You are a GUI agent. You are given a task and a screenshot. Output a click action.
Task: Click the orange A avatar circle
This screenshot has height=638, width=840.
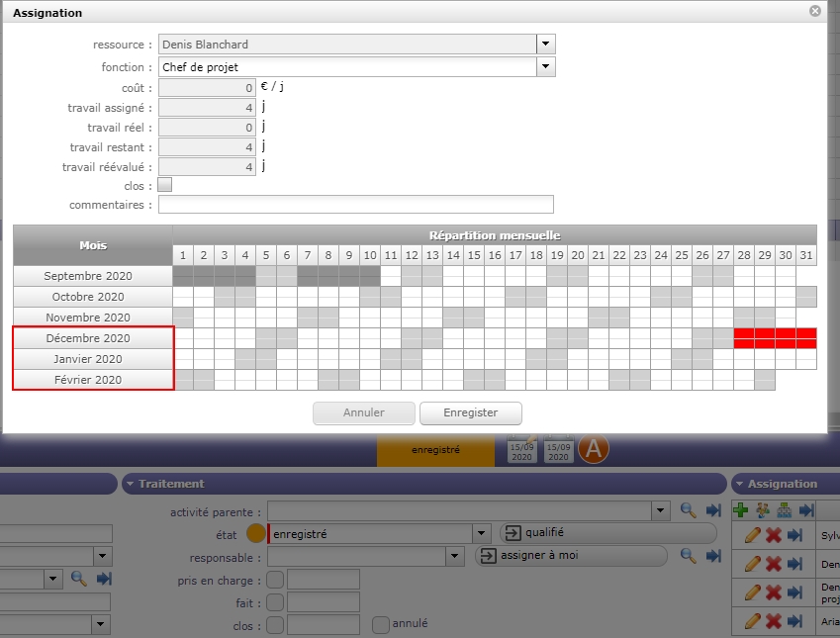[594, 449]
